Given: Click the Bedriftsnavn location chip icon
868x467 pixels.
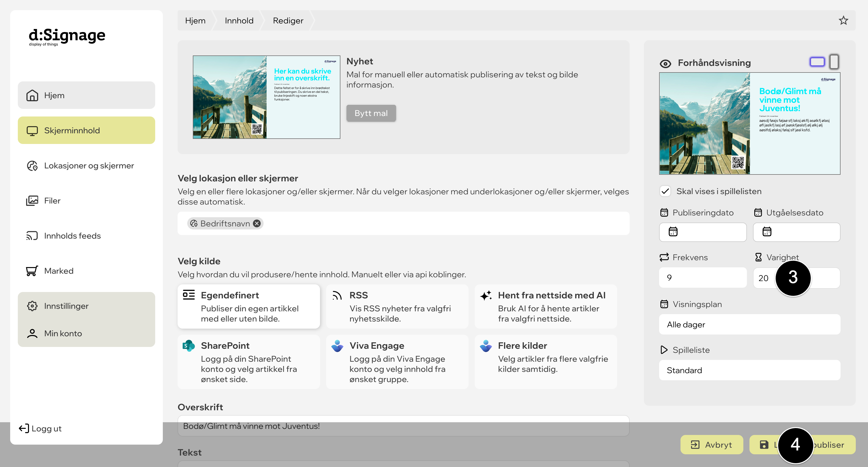Looking at the screenshot, I should click(x=194, y=223).
